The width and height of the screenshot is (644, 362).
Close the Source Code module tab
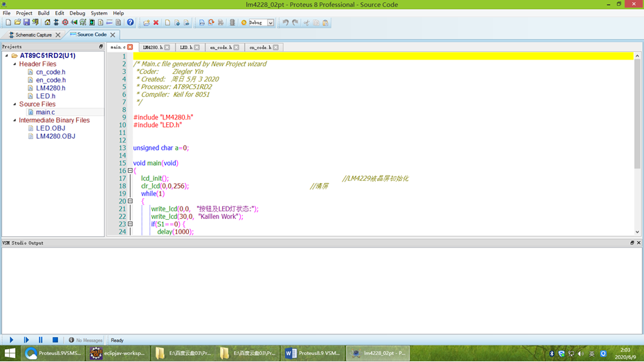click(113, 35)
